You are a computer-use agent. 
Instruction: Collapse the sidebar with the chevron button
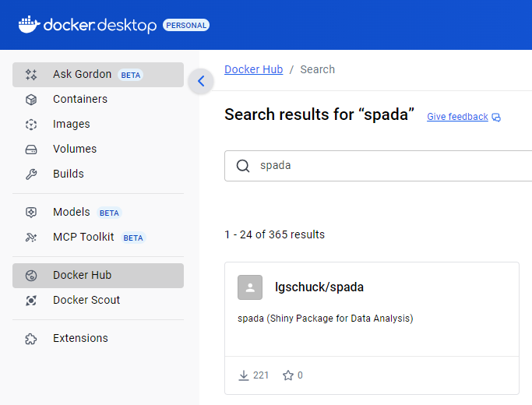(201, 81)
